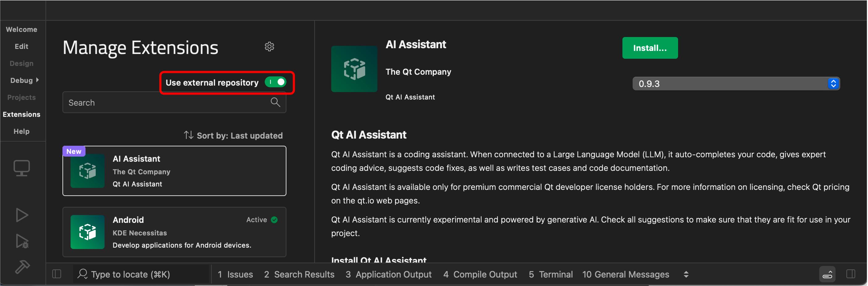Disable Use external repository switch
The image size is (868, 286).
275,82
